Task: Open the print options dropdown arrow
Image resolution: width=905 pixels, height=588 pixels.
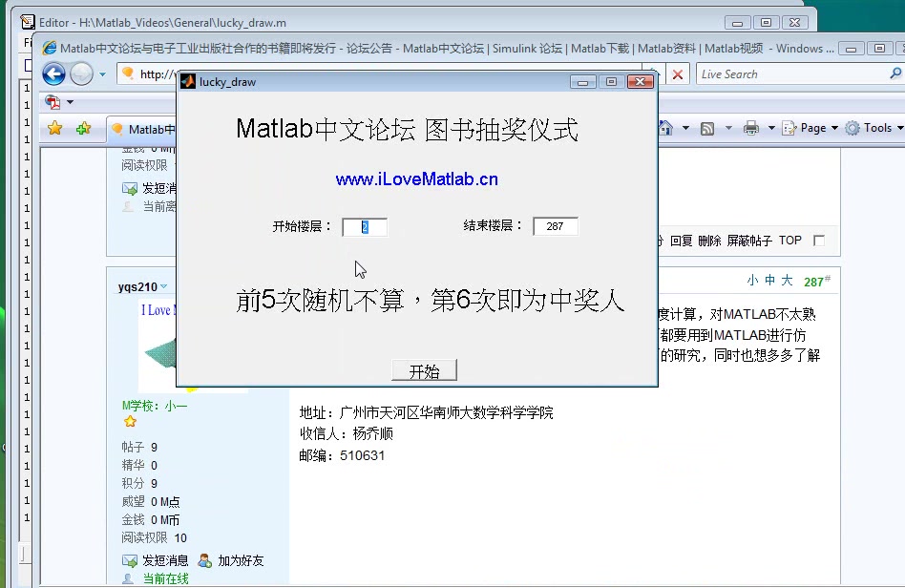Action: tap(770, 128)
